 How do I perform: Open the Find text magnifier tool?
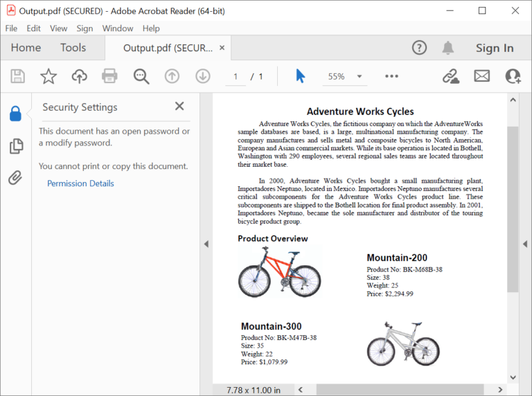tap(141, 76)
